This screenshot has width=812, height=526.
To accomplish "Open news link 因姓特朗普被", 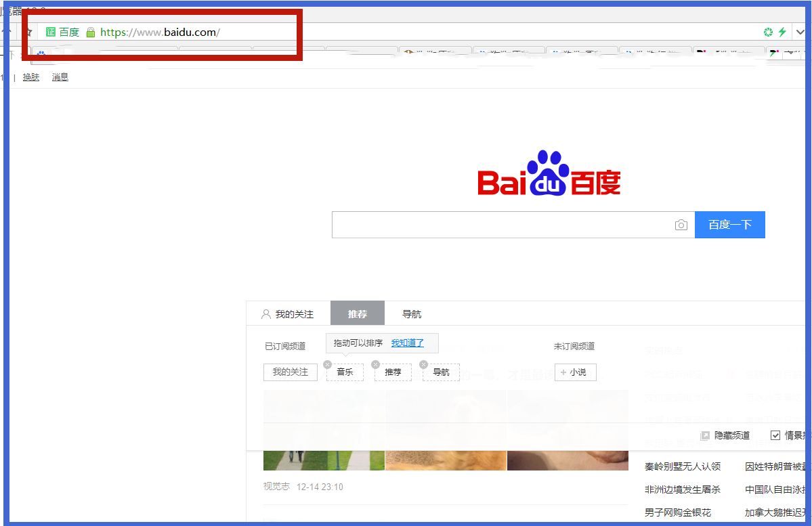I will [x=775, y=466].
